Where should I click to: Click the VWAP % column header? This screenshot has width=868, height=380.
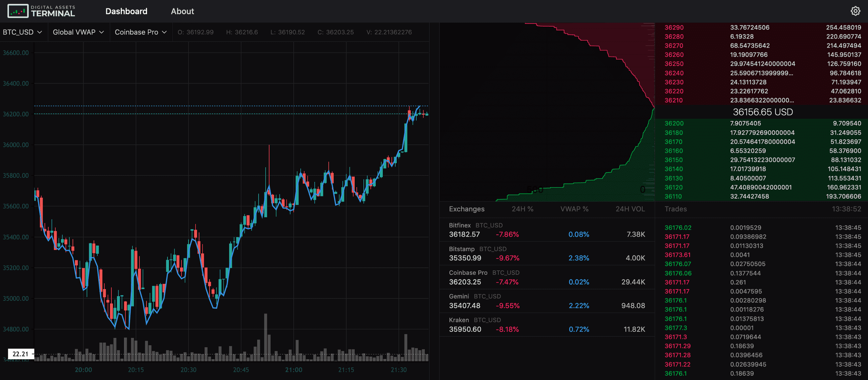574,209
